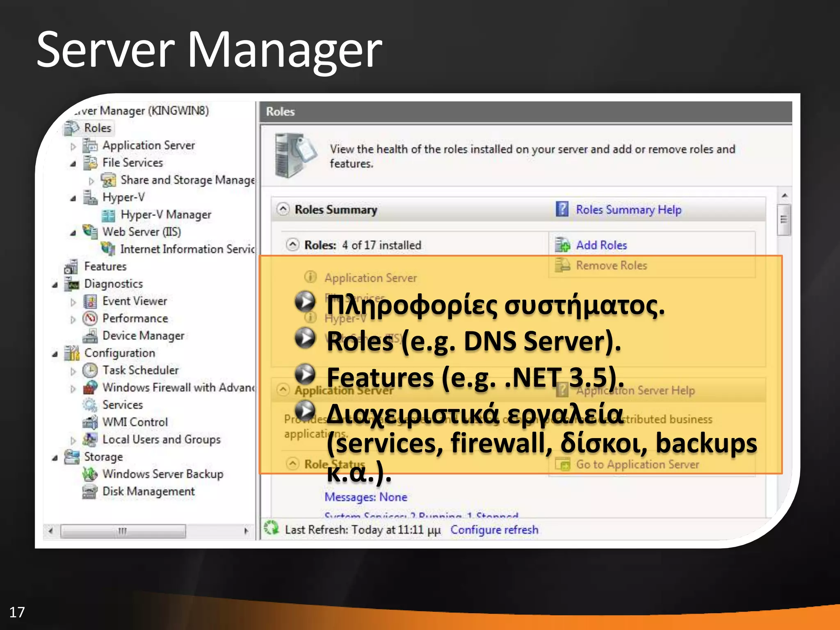Click the Share and Storage Management icon
Viewport: 840px width, 630px height.
[108, 180]
